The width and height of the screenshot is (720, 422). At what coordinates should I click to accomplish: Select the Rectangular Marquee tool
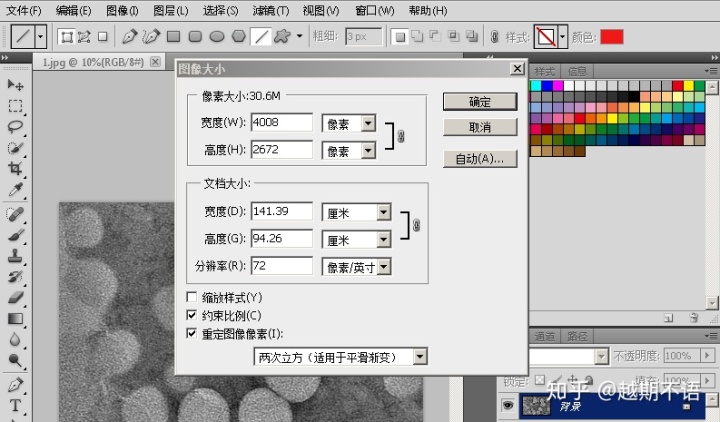point(15,107)
